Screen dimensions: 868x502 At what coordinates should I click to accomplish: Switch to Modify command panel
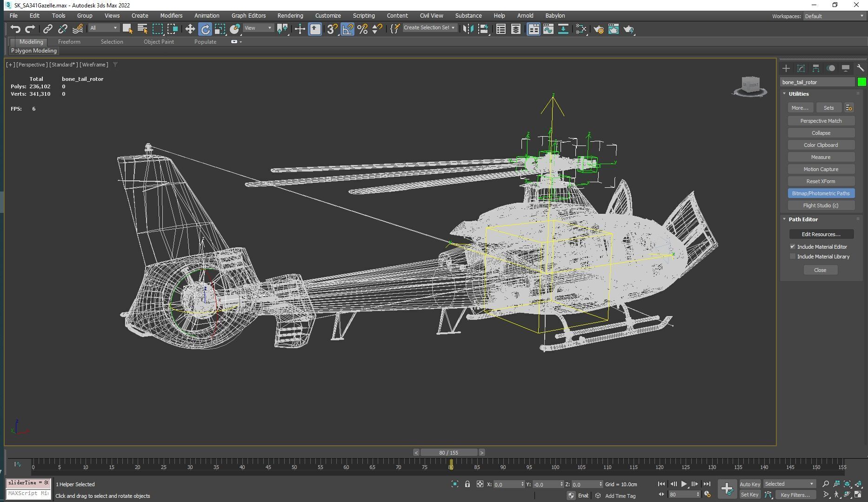pos(801,68)
